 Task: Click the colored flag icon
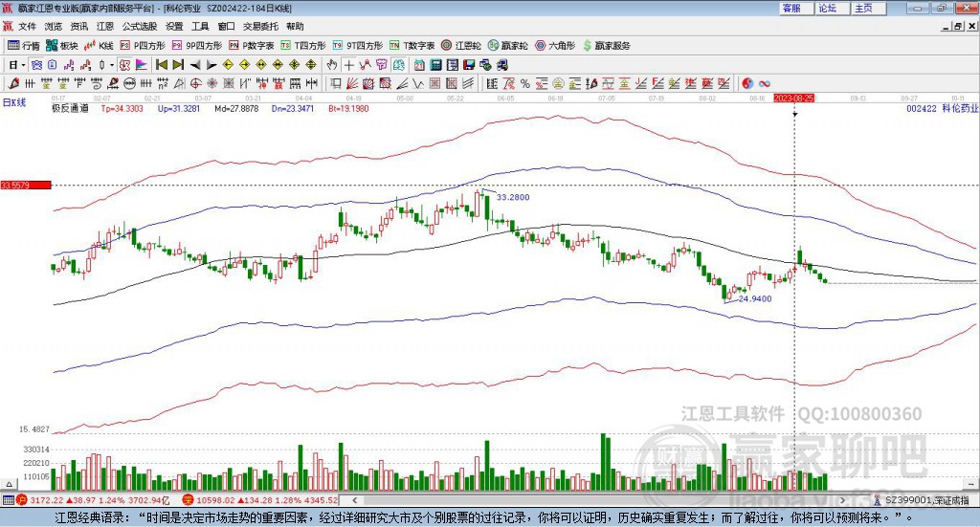click(x=142, y=65)
